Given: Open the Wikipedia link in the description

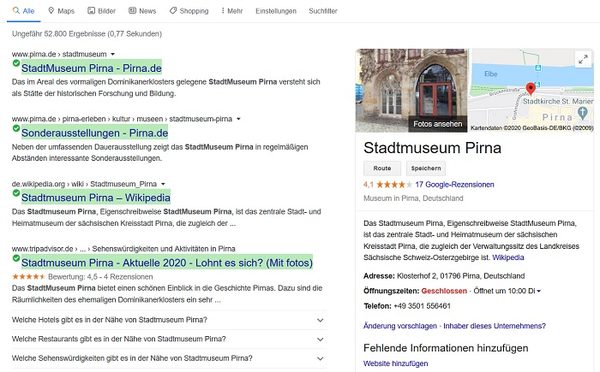Looking at the screenshot, I should [x=508, y=258].
